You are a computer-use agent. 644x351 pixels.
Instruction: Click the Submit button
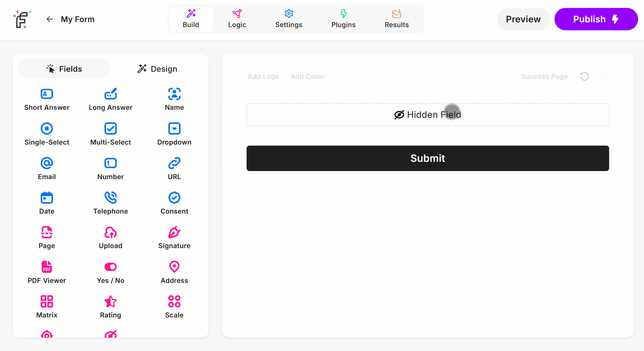point(428,158)
